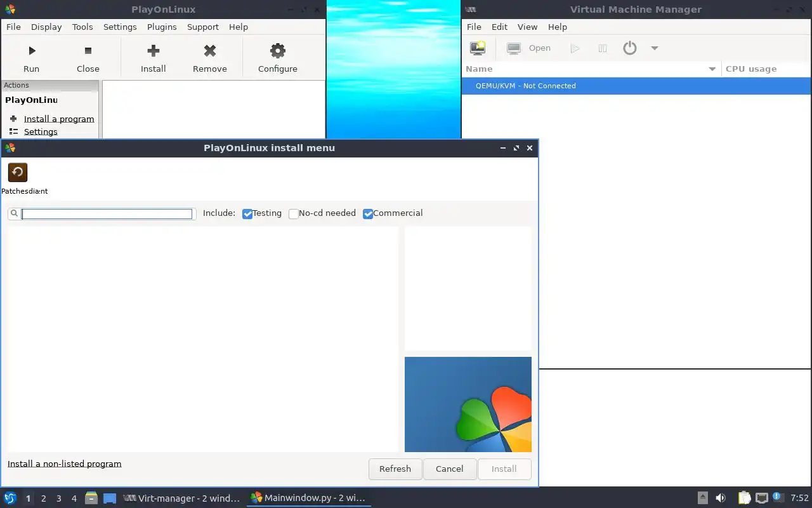Expand the Name column sort arrow
Image resolution: width=812 pixels, height=508 pixels.
(x=712, y=69)
